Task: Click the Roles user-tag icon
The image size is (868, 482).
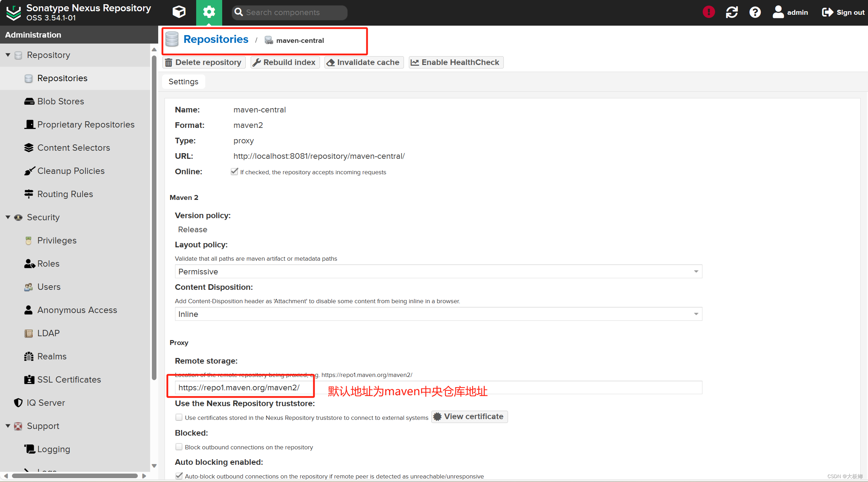Action: 30,263
